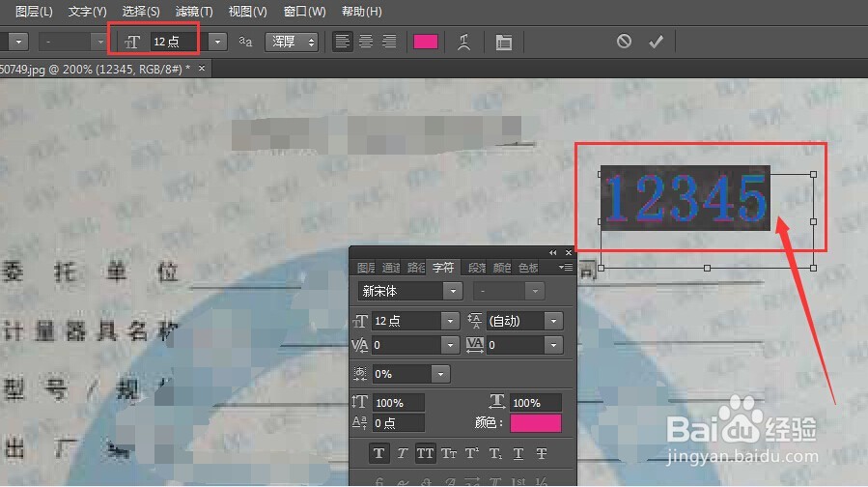The height and width of the screenshot is (487, 868).
Task: Click the tracking VA icon
Action: [474, 345]
